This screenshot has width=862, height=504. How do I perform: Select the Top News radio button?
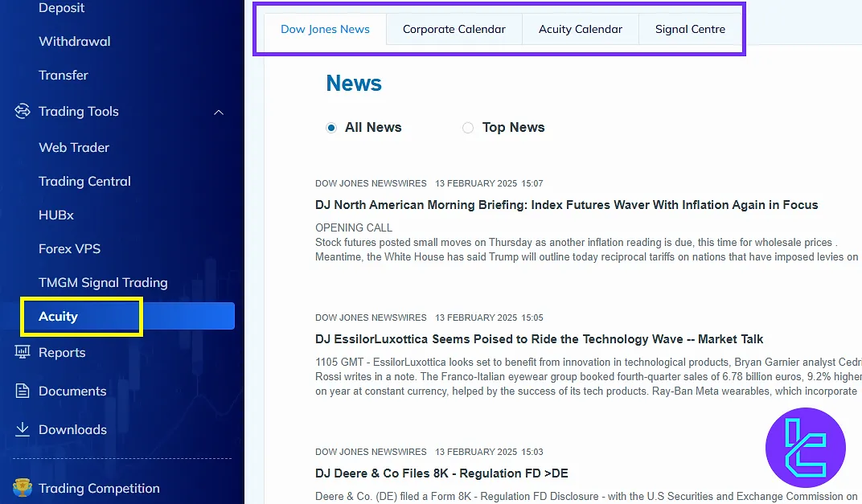[468, 128]
